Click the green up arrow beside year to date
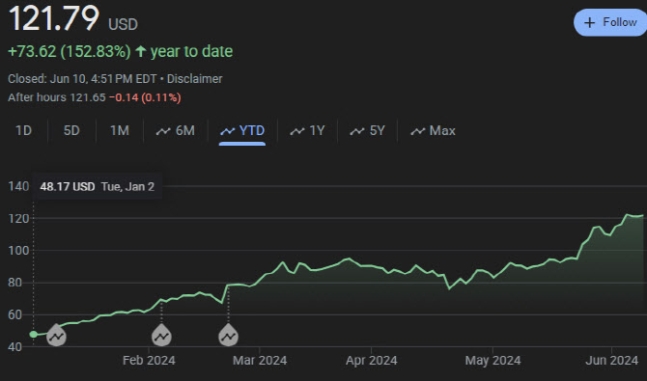 point(141,52)
